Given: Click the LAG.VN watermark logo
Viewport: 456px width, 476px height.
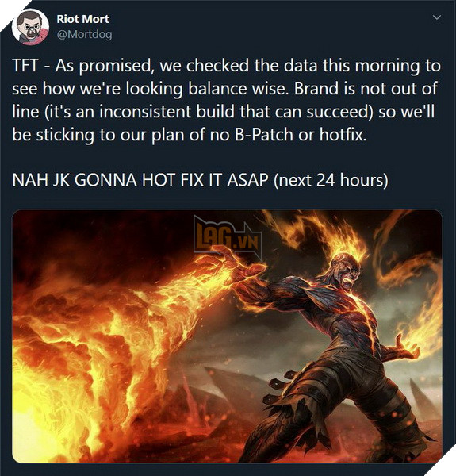Looking at the screenshot, I should 228,237.
